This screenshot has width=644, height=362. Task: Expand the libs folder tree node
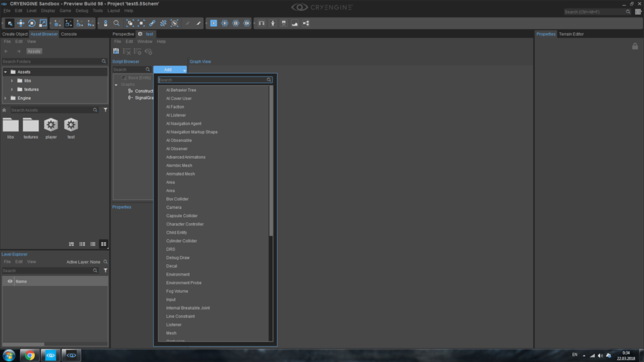(12, 81)
